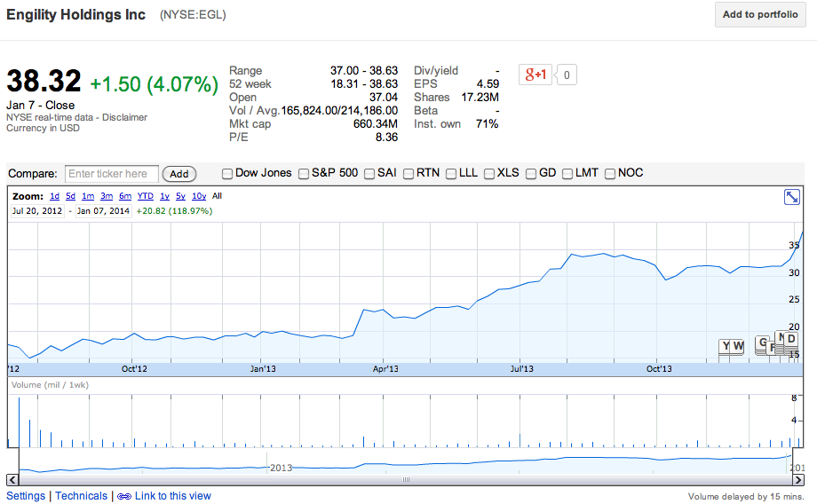Click the left scroll arrow under the chart

click(12, 480)
